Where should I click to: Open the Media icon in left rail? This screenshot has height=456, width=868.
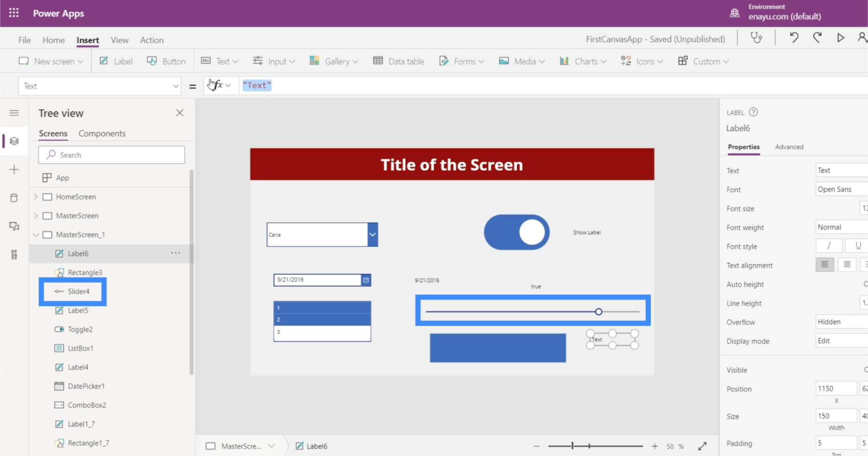14,226
